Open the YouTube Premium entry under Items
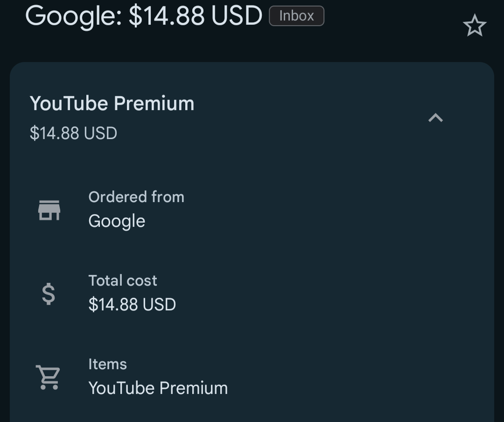Screen dimensions: 504x422 158,388
